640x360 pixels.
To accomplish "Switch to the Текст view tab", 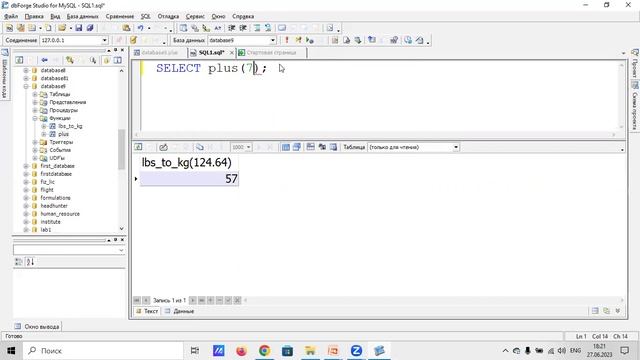I will 147,311.
